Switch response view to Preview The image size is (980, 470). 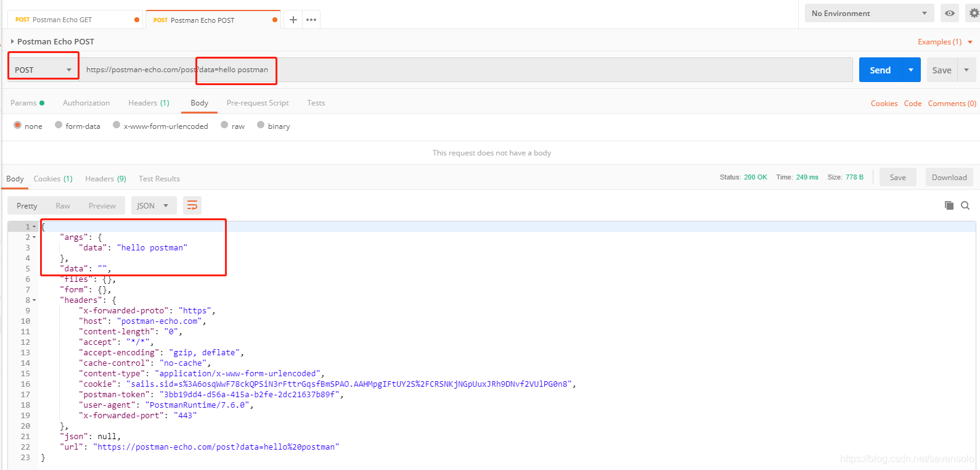point(102,205)
